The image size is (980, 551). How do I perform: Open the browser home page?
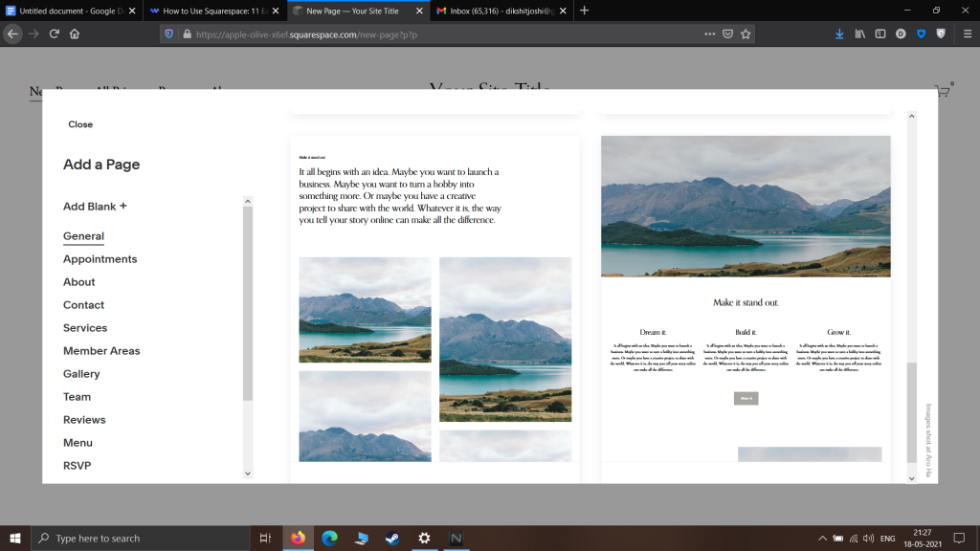click(x=75, y=34)
